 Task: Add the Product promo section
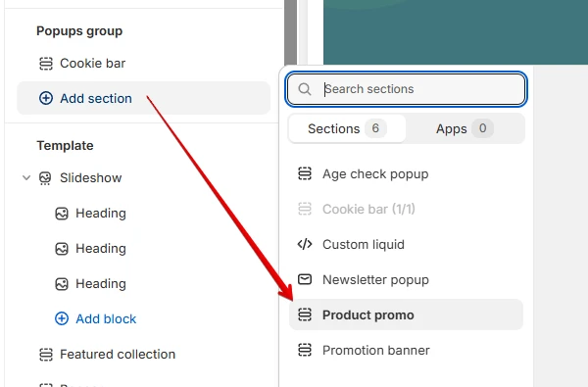click(x=406, y=314)
